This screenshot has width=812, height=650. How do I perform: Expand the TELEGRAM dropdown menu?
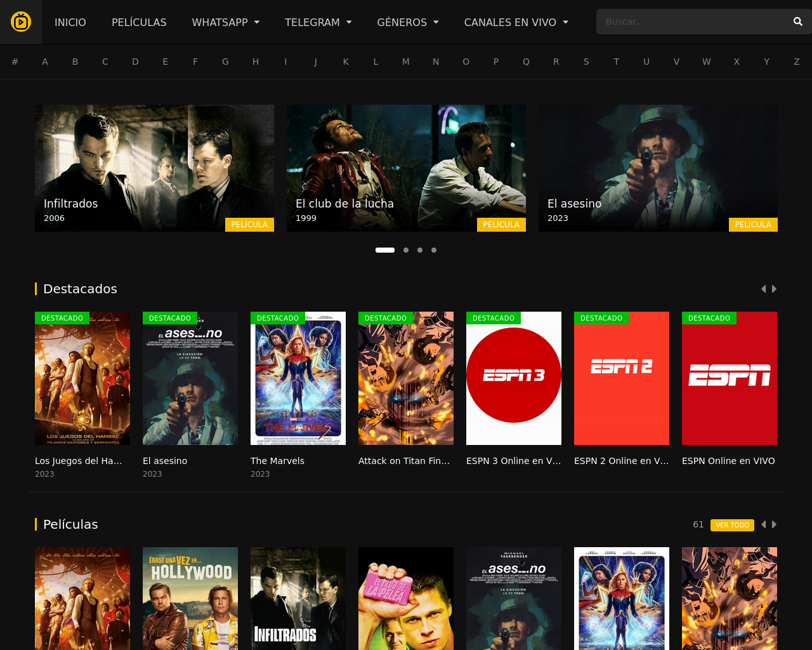[x=318, y=22]
